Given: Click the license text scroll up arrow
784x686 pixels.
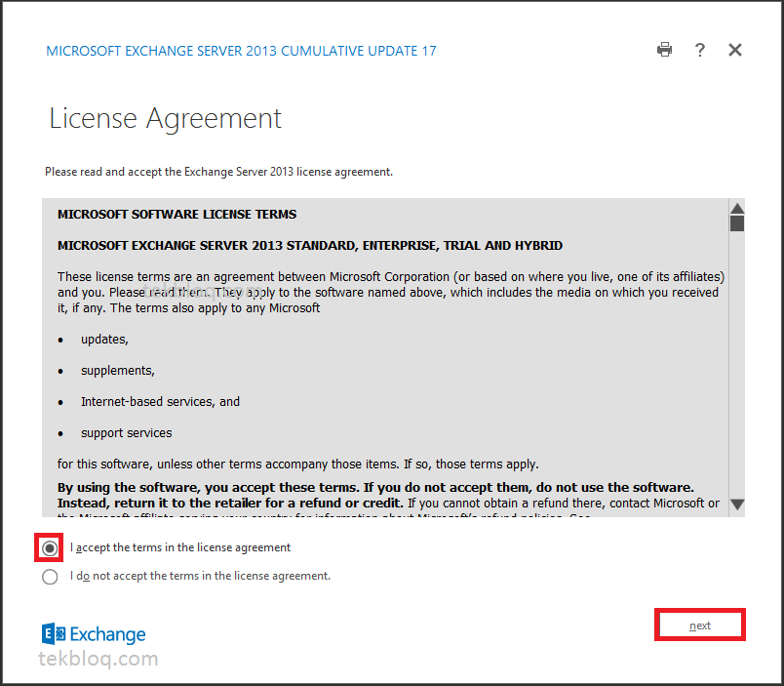Looking at the screenshot, I should pos(737,208).
